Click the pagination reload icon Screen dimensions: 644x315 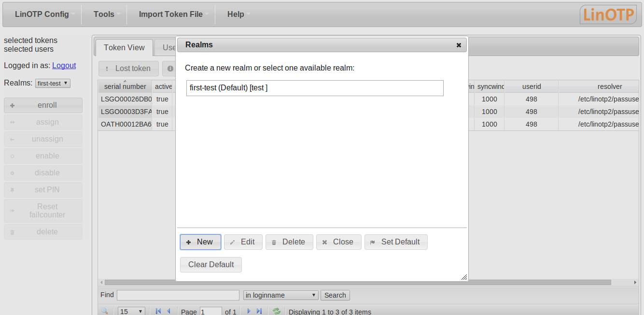click(277, 312)
